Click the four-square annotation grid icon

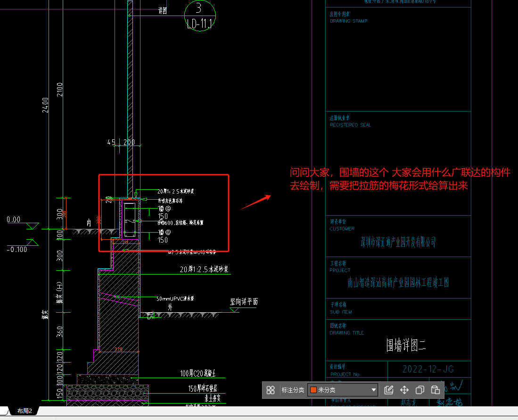271,390
